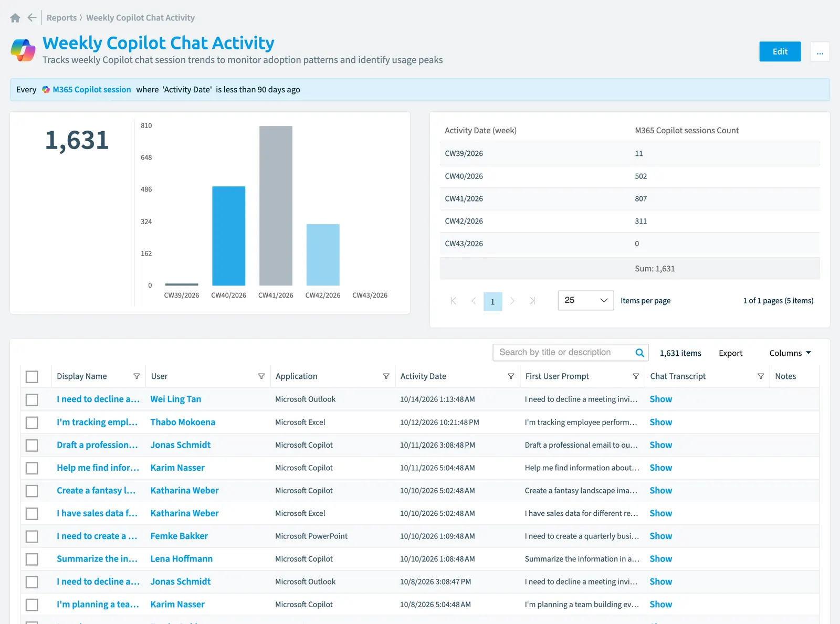Click the CW40/2026 blue bar
840x624 pixels.
(228, 236)
